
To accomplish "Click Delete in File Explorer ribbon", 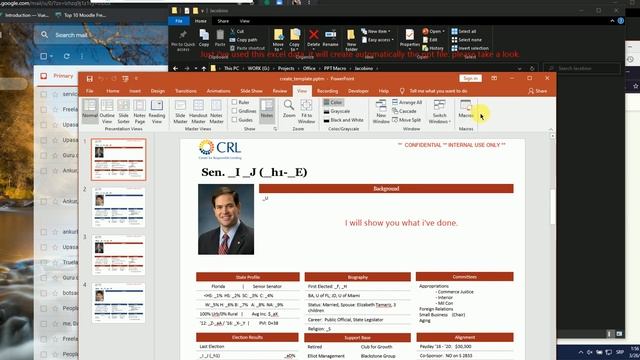I will pyautogui.click(x=313, y=38).
